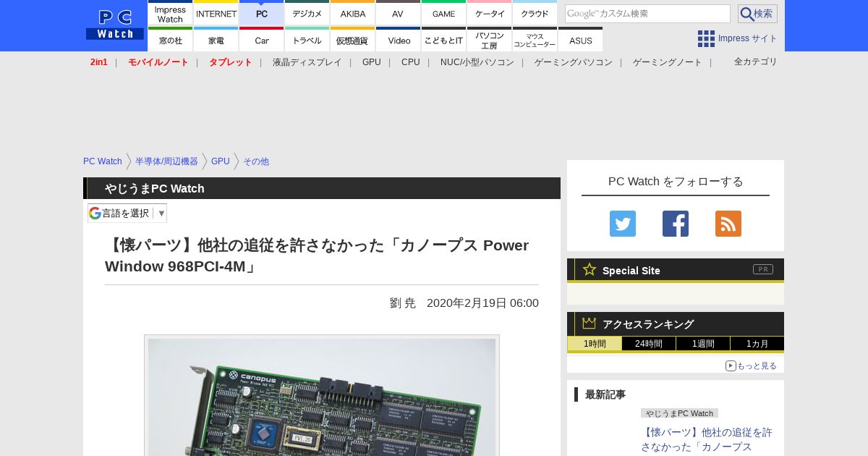Click the Impress サイト link text
The image size is (868, 456).
748,38
